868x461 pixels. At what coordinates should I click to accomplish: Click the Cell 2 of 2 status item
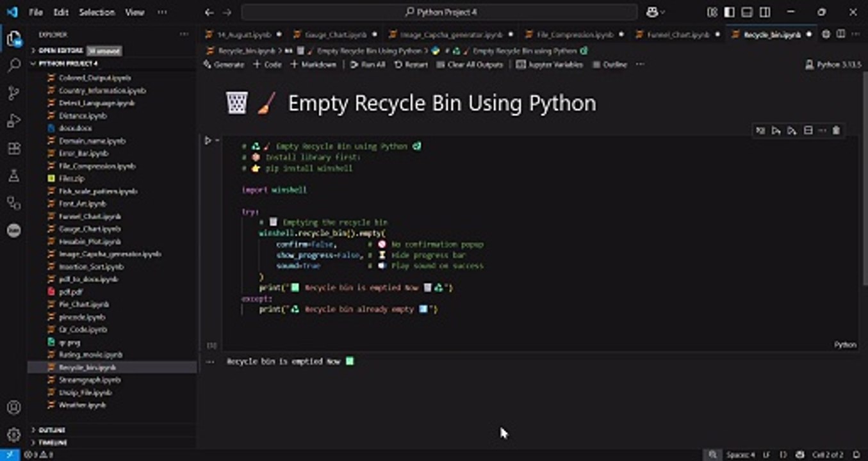click(x=828, y=455)
